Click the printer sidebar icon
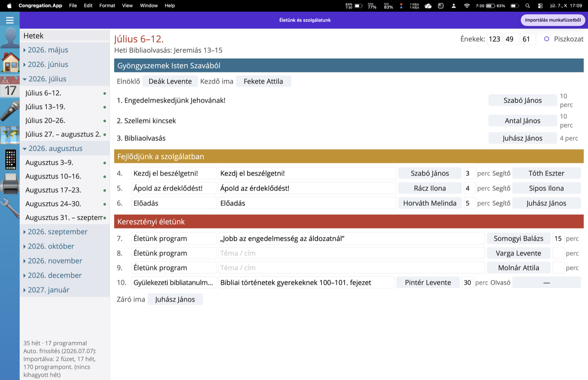Screen dimensions: 588x380 pyautogui.click(x=10, y=184)
